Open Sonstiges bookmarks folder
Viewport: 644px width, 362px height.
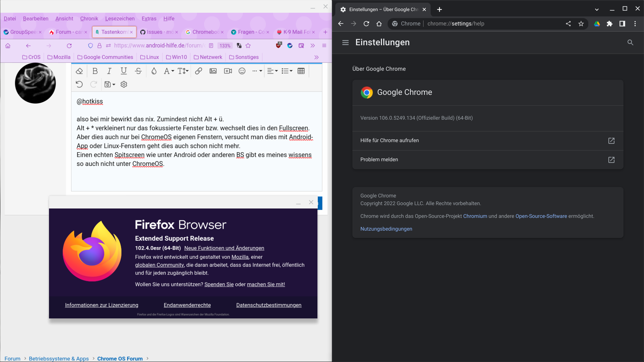[244, 57]
